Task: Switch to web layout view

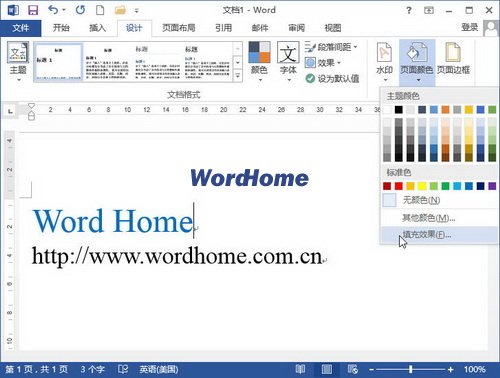Action: (353, 369)
